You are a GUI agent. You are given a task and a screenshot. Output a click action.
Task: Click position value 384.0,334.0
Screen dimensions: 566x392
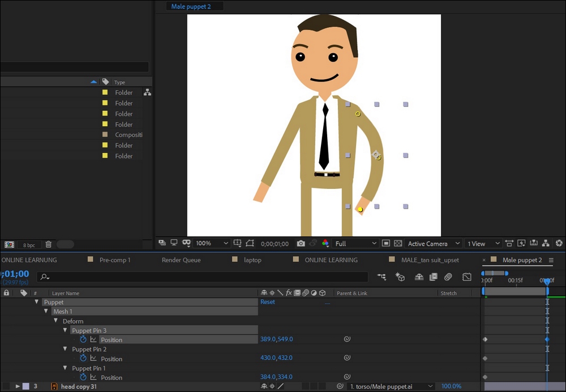277,377
